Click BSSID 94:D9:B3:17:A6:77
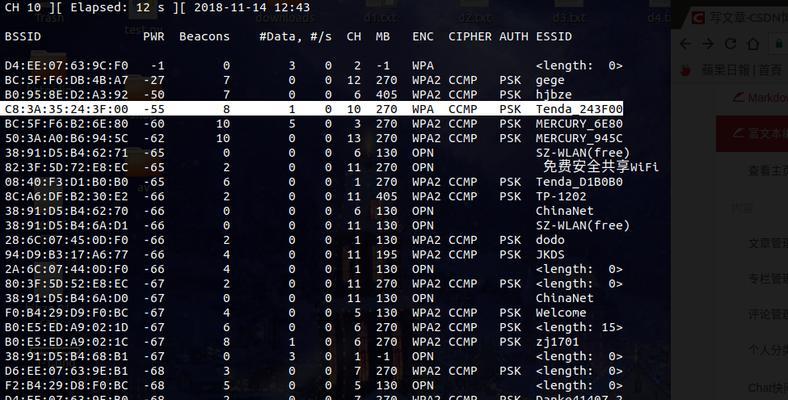 [x=66, y=255]
